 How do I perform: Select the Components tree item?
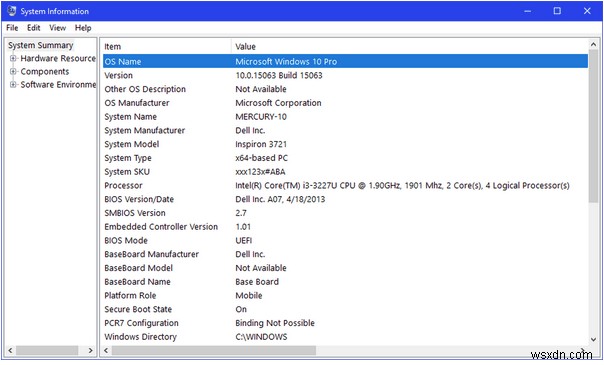[45, 72]
